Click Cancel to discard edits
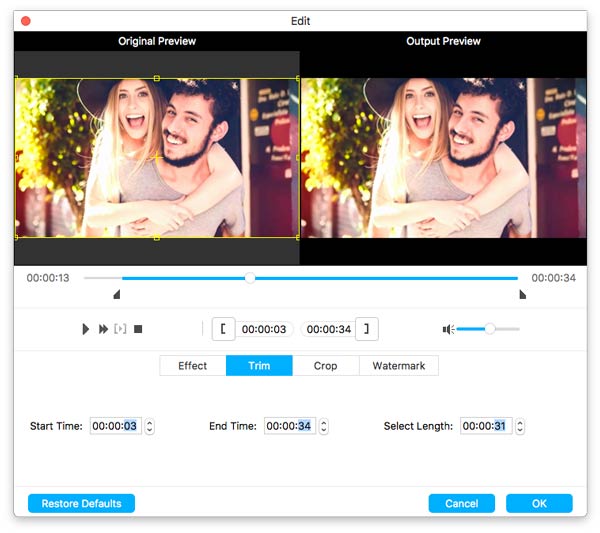Viewport: 600px width, 533px height. [x=462, y=503]
